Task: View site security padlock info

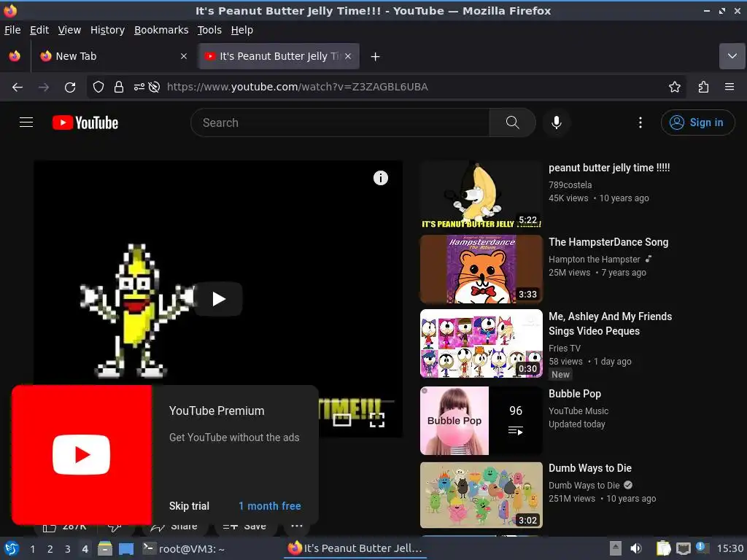Action: (119, 87)
